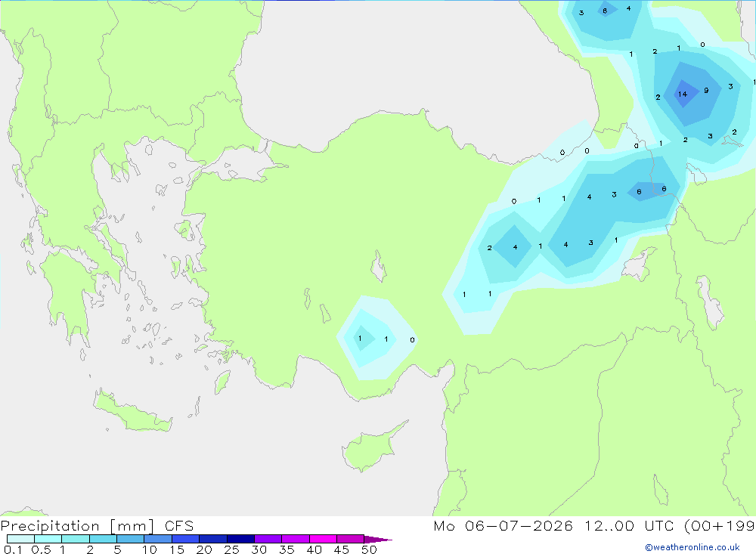
Task: Click the '9' precipitation value beside 14
Action: pos(706,90)
